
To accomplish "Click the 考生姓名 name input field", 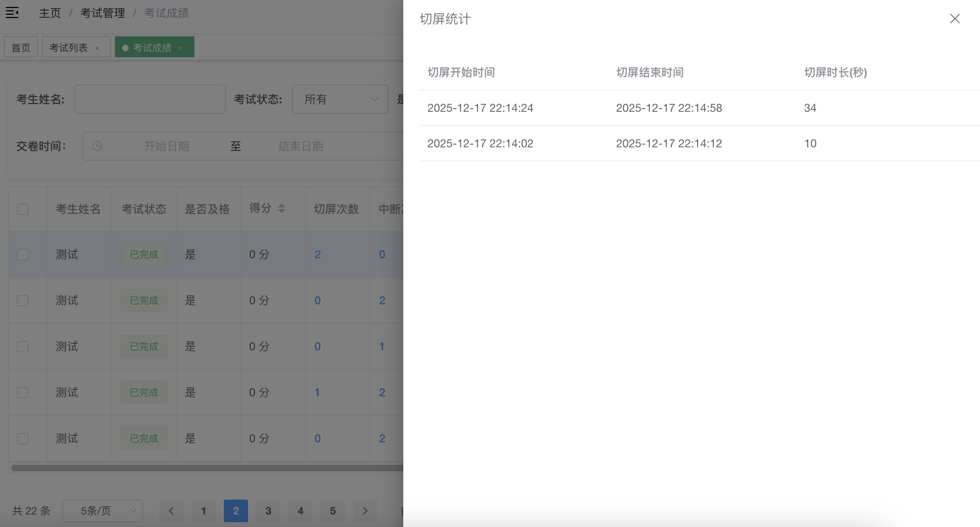I will click(150, 99).
